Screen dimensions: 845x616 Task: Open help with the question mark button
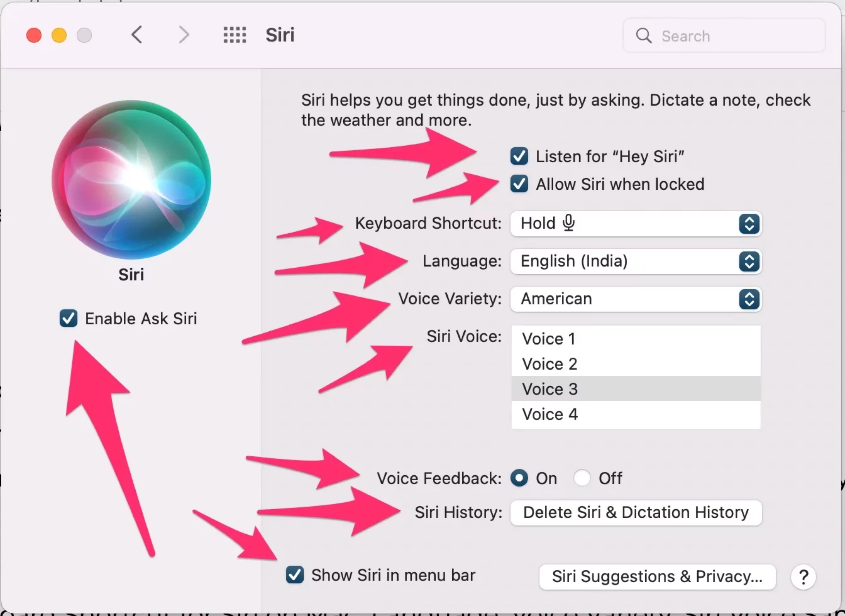point(803,577)
